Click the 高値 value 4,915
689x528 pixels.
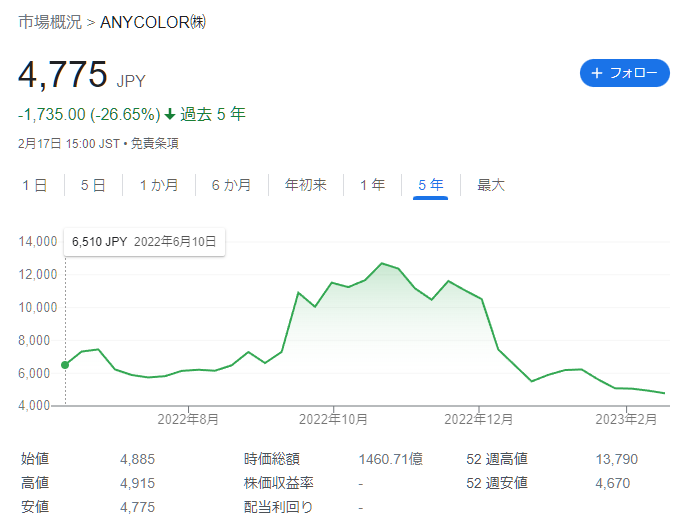point(138,484)
